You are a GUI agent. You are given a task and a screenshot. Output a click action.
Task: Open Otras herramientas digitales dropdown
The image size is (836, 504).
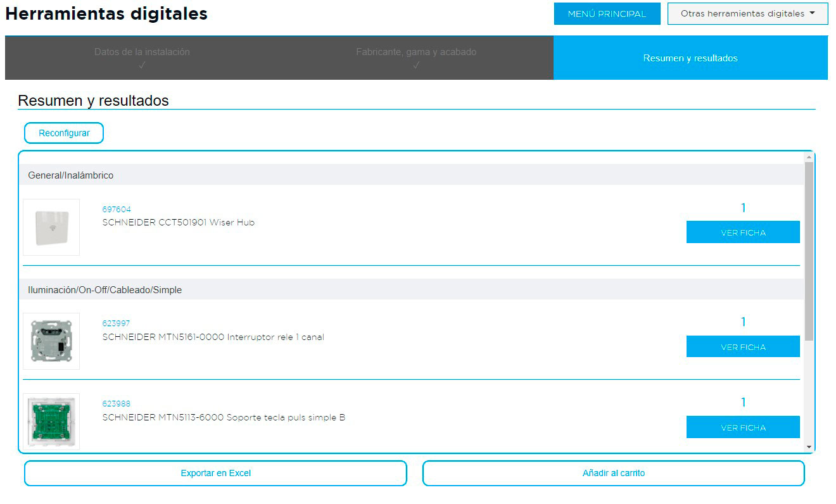click(747, 14)
